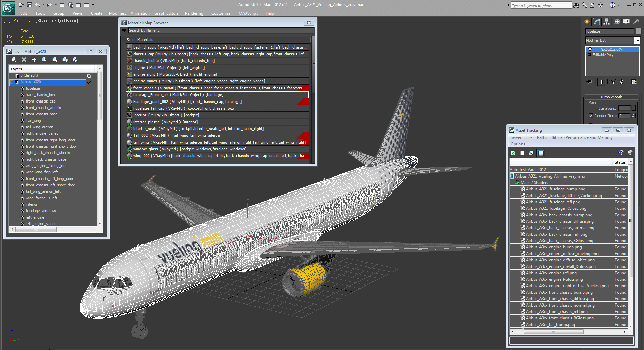Add selected objects to layer with plus icon
The image size is (644, 350).
34,60
